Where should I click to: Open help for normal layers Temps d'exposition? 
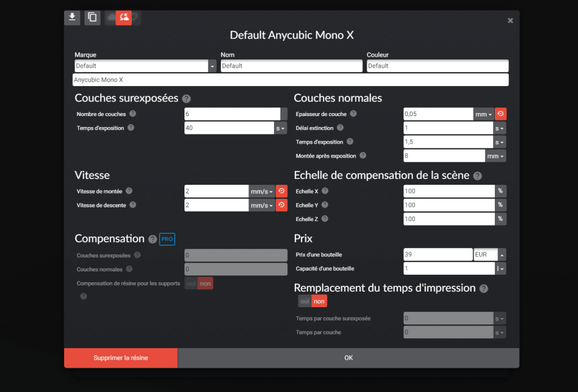(350, 141)
